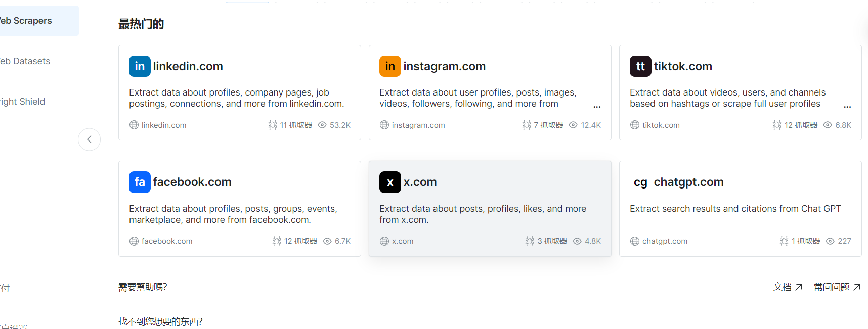The height and width of the screenshot is (329, 868).
Task: Click eye views icon on x.com card
Action: click(x=577, y=241)
